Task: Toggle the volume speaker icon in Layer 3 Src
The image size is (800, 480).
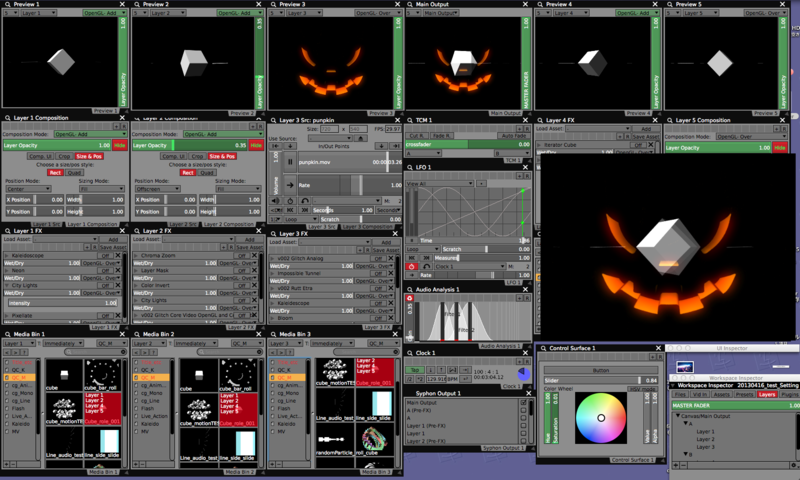Action: pyautogui.click(x=276, y=201)
